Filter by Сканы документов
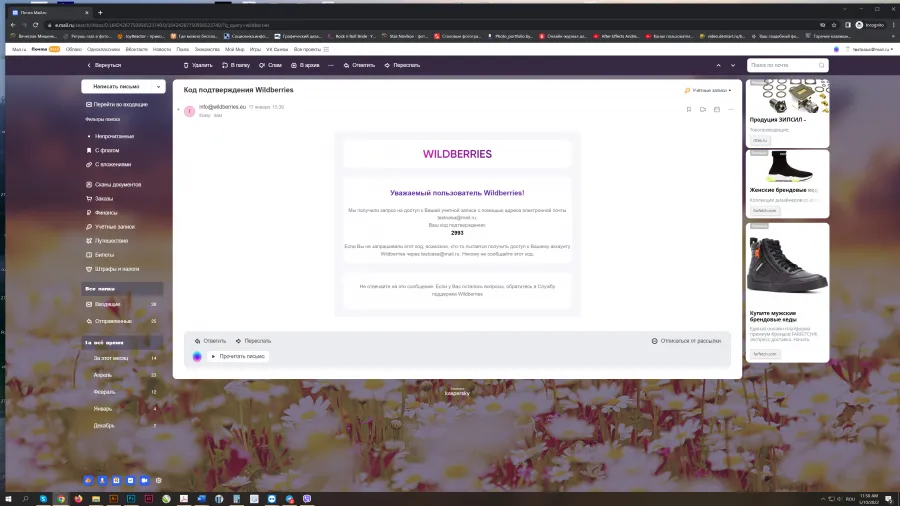This screenshot has width=900, height=506. [x=114, y=185]
